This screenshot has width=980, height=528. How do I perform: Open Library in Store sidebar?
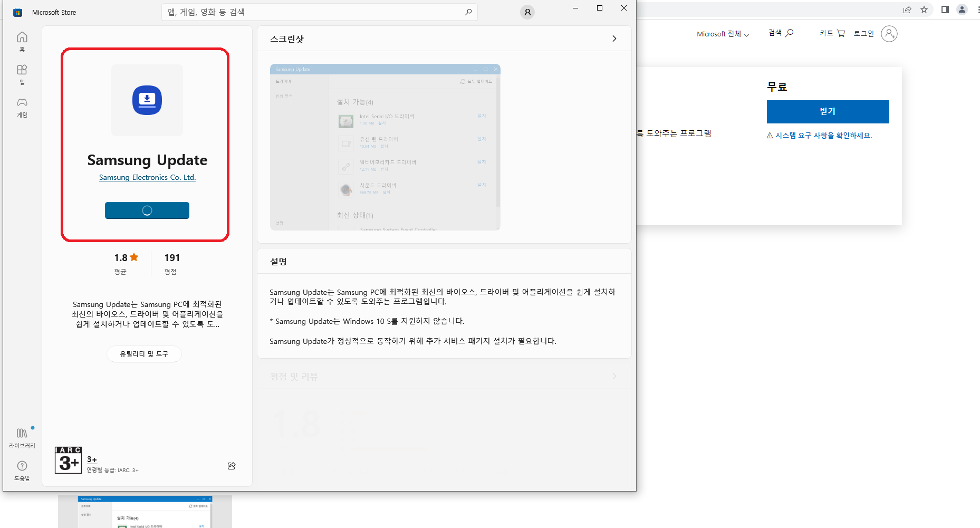tap(22, 438)
